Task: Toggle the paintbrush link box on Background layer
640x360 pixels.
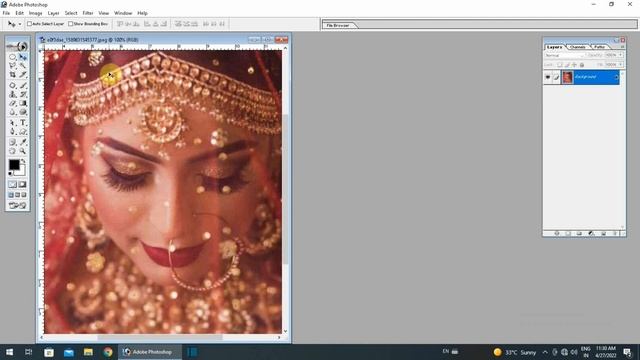Action: pos(556,77)
